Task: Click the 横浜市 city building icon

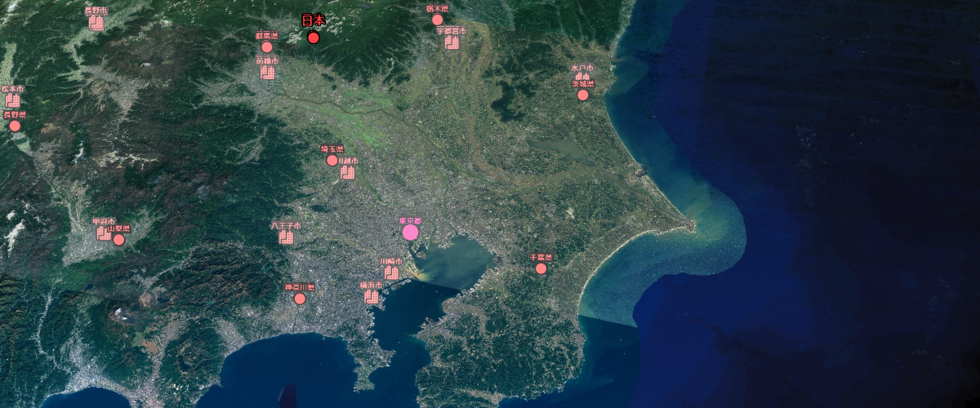Action: [x=372, y=296]
